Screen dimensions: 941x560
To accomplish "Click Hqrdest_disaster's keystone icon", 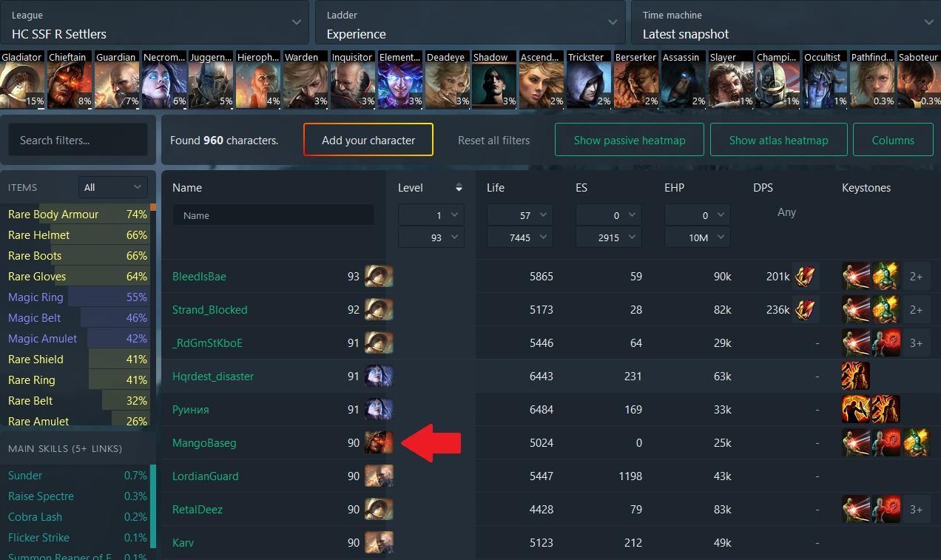I will tap(855, 377).
